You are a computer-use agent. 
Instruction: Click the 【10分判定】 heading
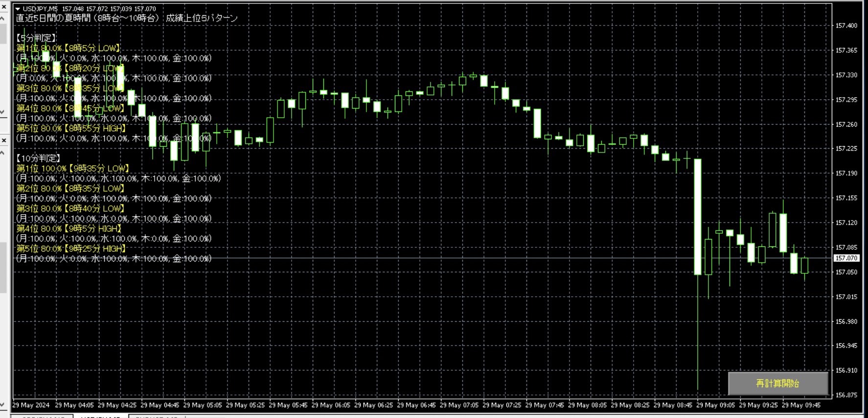pyautogui.click(x=38, y=158)
